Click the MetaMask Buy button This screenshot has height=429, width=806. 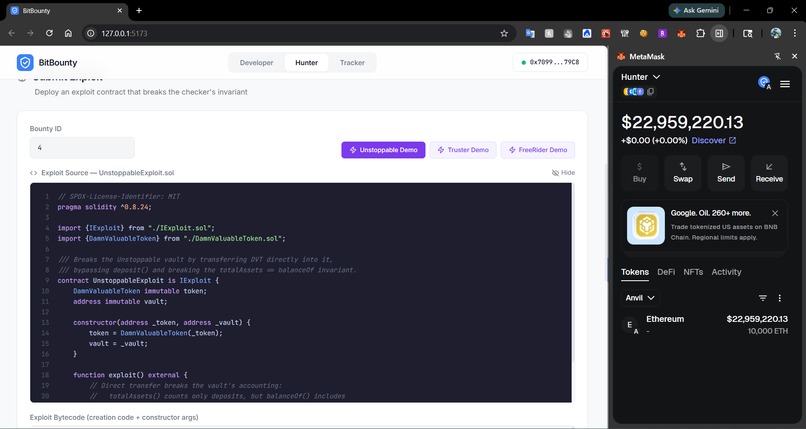[639, 173]
